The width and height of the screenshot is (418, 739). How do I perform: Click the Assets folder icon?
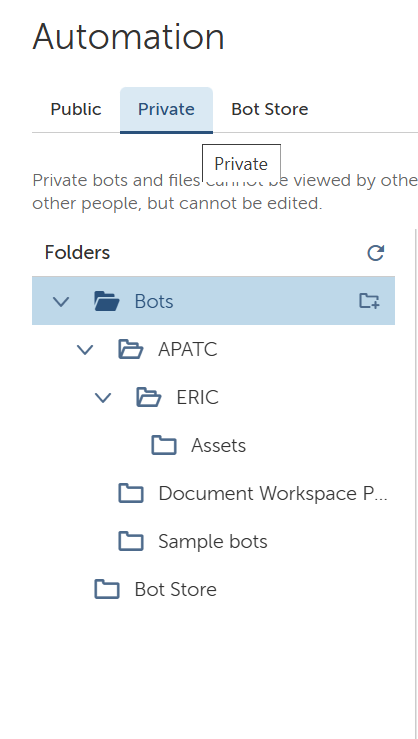click(164, 445)
